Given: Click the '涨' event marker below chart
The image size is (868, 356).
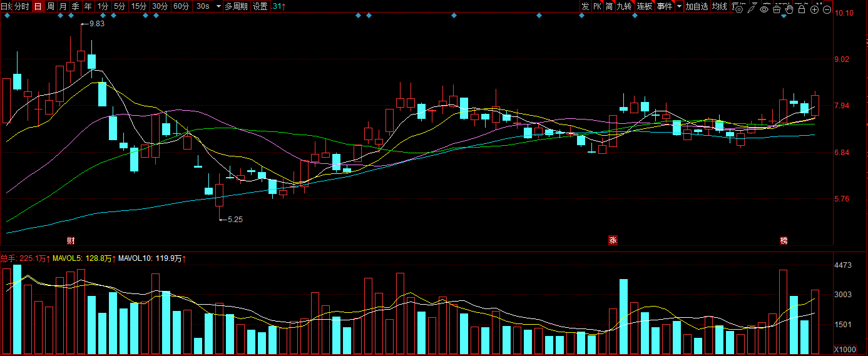Looking at the screenshot, I should [613, 240].
